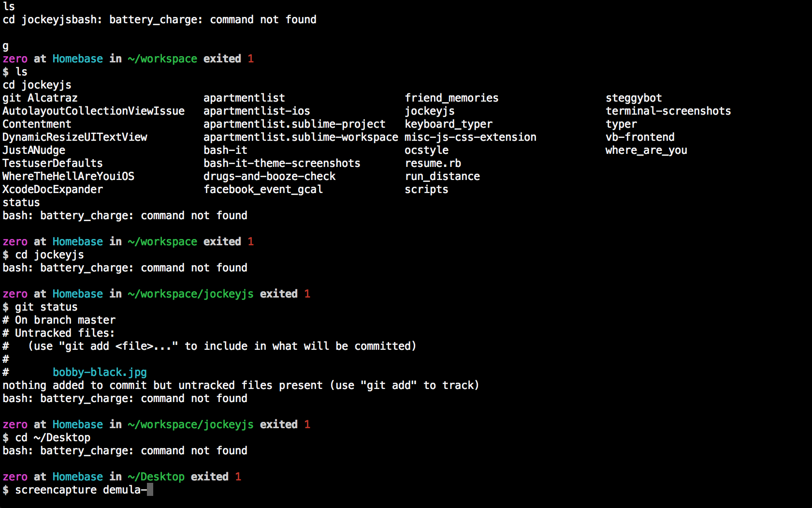Screen dimensions: 812x508
Task: Click the bash-it-theme-screenshots directory name
Action: click(x=282, y=164)
